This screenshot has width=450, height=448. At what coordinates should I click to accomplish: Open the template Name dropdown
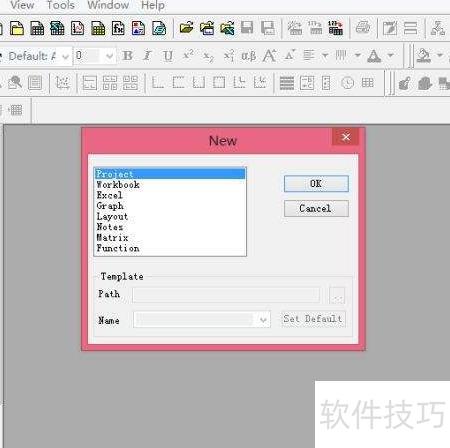263,320
